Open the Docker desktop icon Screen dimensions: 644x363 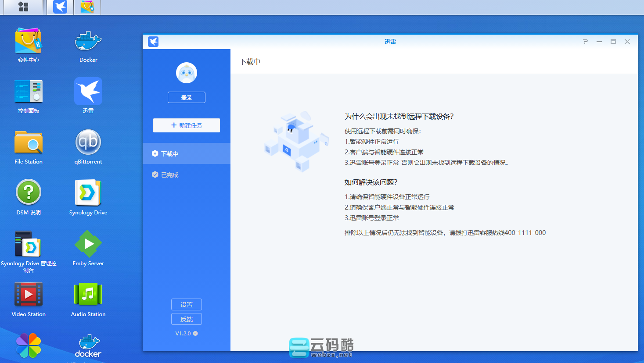(88, 42)
